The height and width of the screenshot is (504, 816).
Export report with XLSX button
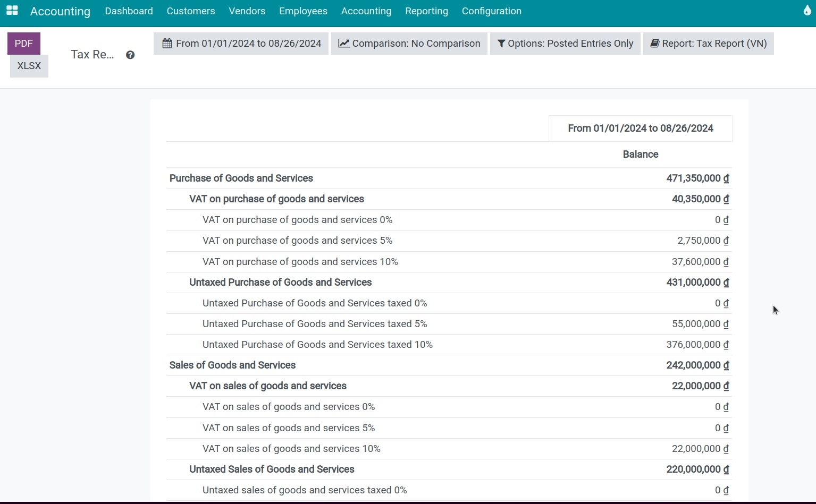29,66
